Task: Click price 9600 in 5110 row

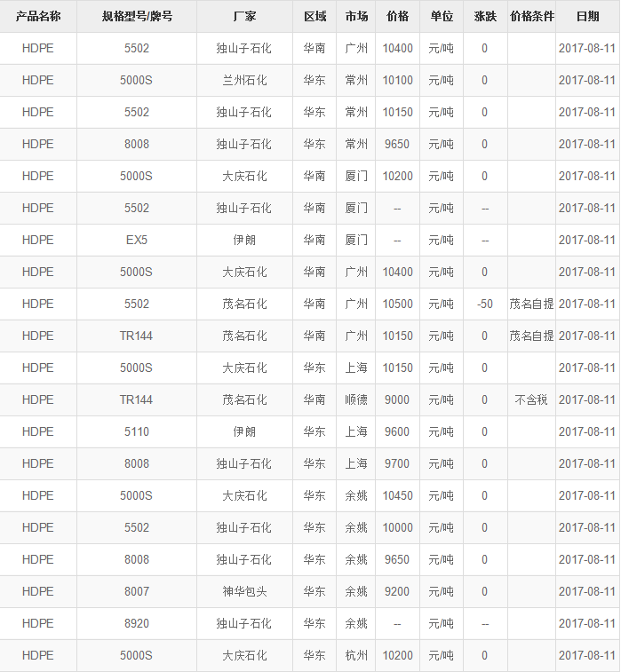Action: tap(397, 431)
